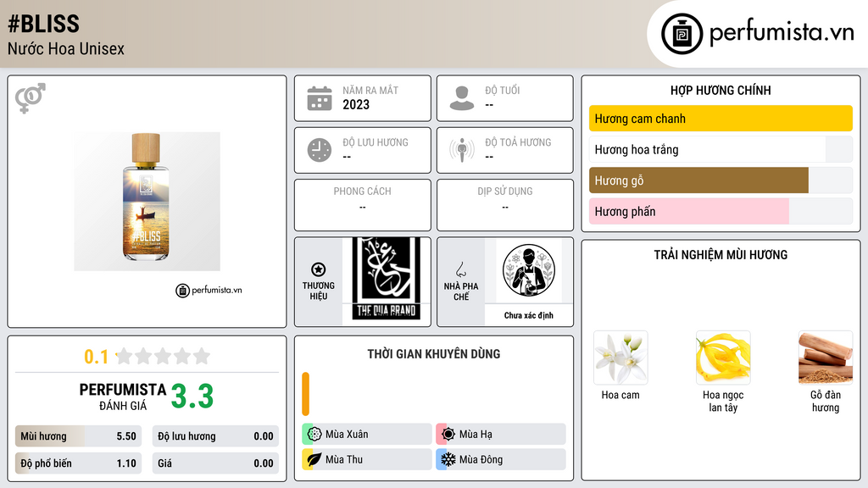The height and width of the screenshot is (488, 868).
Task: Click the 0.1 user rating number
Action: (97, 357)
